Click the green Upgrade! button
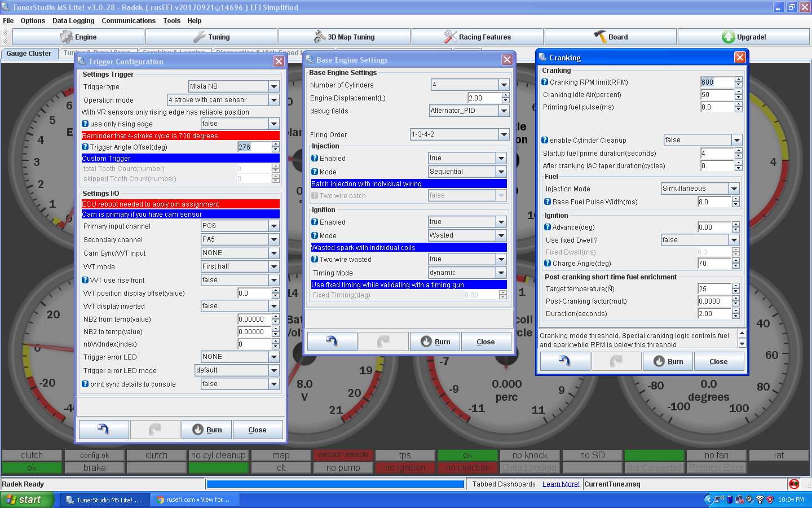Screen dimensions: 812x508 click(744, 37)
